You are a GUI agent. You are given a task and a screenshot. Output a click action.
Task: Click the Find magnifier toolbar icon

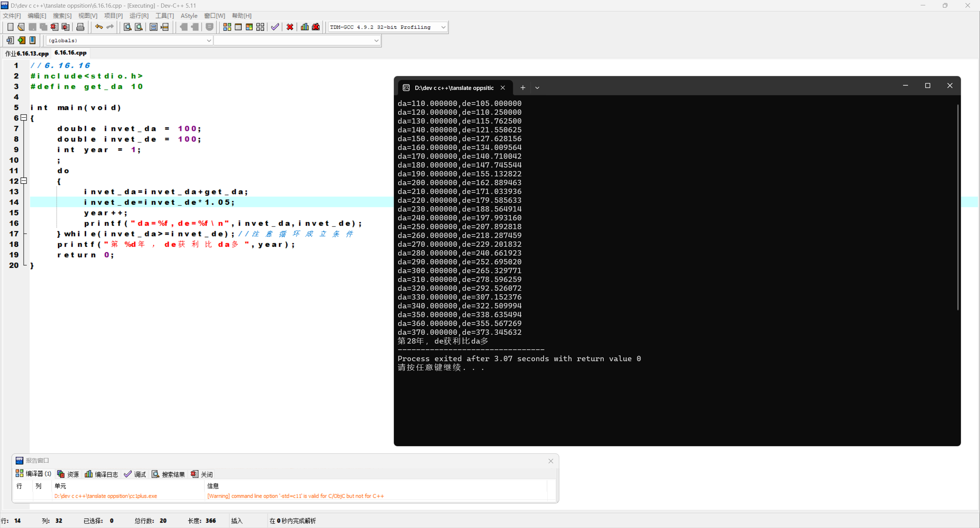(127, 27)
